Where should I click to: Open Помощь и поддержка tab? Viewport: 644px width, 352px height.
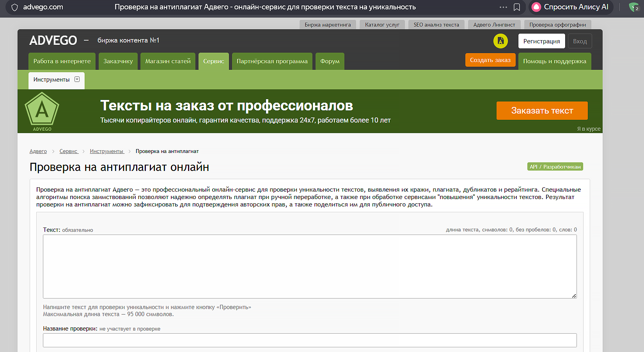pyautogui.click(x=555, y=61)
